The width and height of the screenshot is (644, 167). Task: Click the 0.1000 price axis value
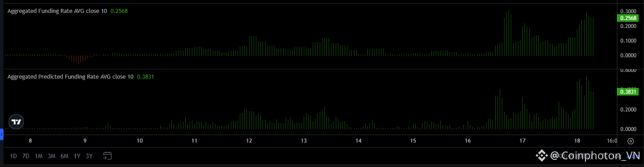pyautogui.click(x=628, y=41)
